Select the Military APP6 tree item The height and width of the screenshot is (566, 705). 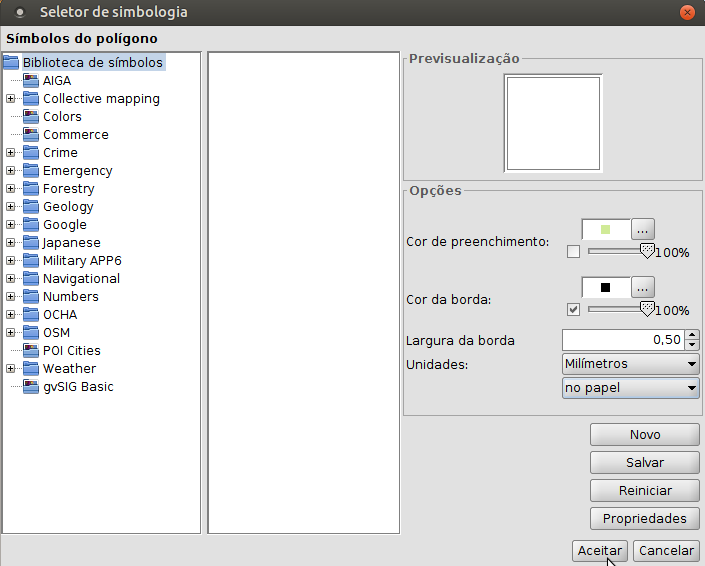[82, 261]
